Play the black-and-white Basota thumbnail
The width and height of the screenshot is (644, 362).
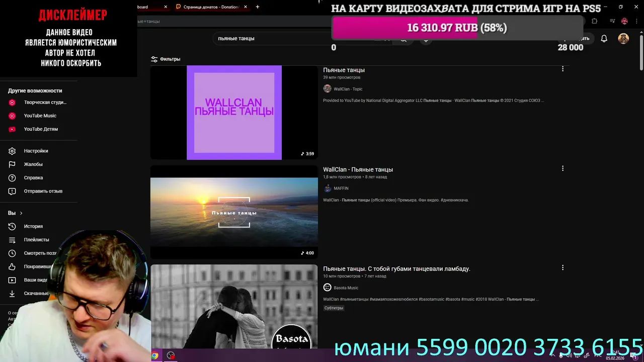click(234, 307)
